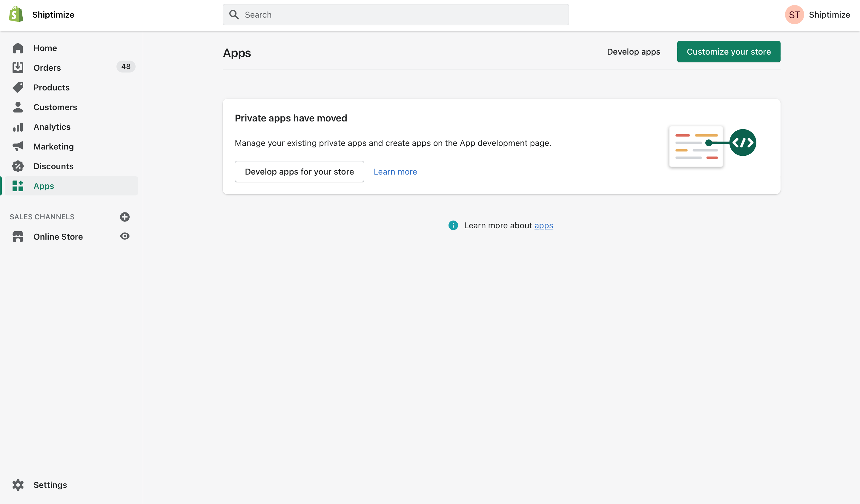
Task: Click the Products tag icon
Action: pos(18,87)
